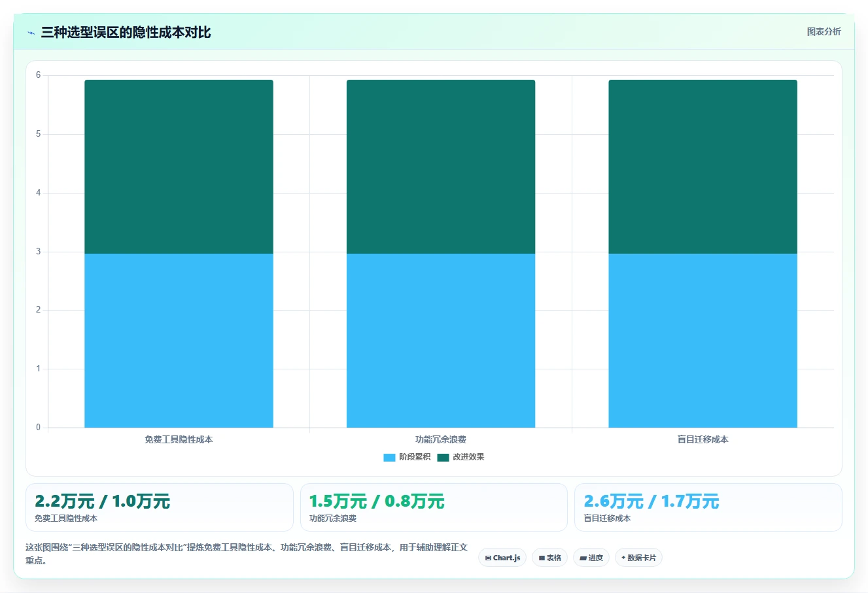Click the y-axis value 6

(38, 75)
